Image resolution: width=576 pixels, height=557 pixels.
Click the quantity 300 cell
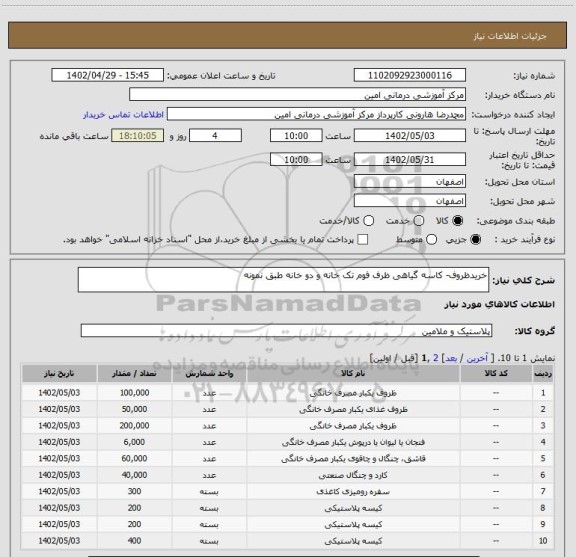pos(134,491)
